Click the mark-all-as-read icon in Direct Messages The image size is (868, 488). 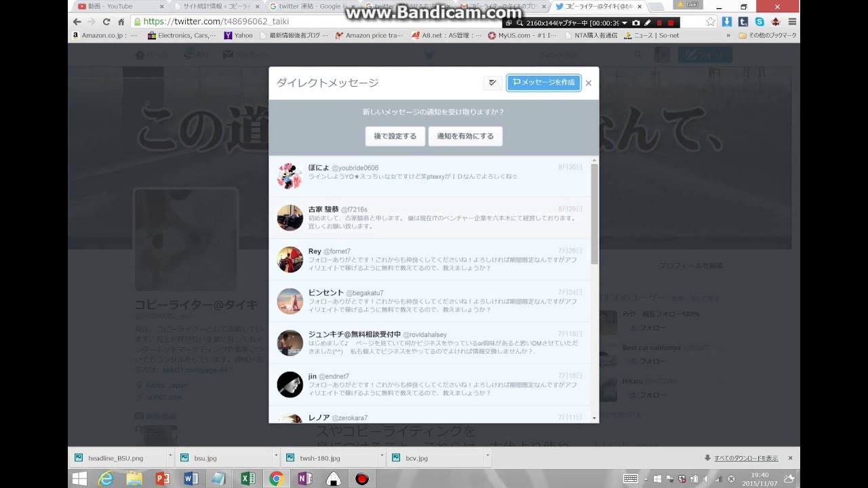click(492, 83)
